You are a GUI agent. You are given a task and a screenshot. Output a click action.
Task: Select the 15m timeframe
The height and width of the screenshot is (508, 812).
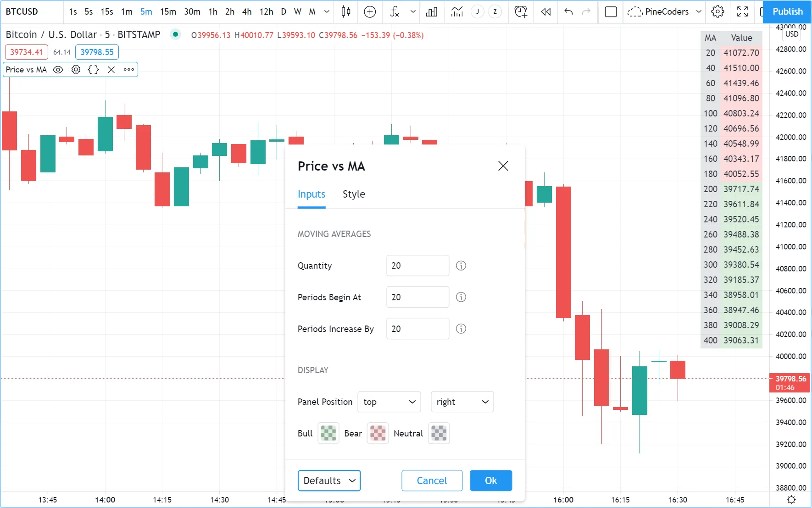168,12
